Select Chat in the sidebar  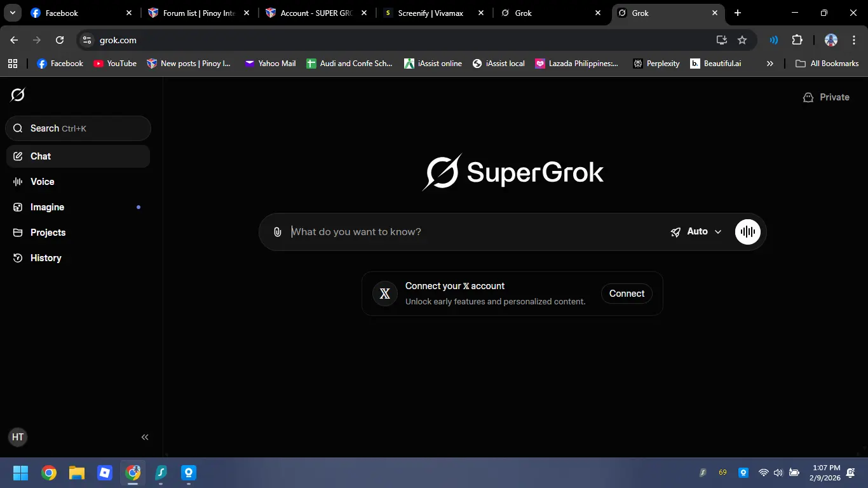coord(78,156)
